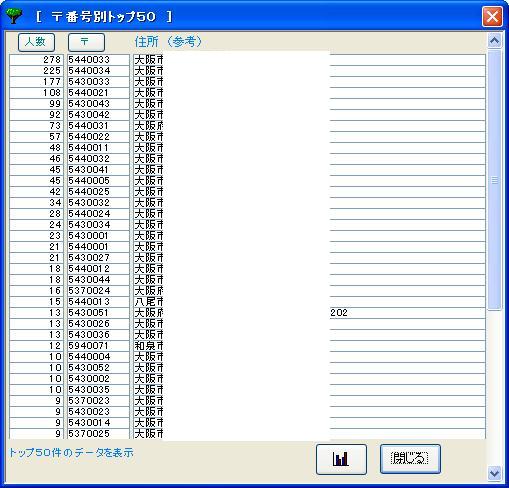Screen dimensions: 509x488
Task: Select postal code cell 5940071
Action: pos(98,346)
